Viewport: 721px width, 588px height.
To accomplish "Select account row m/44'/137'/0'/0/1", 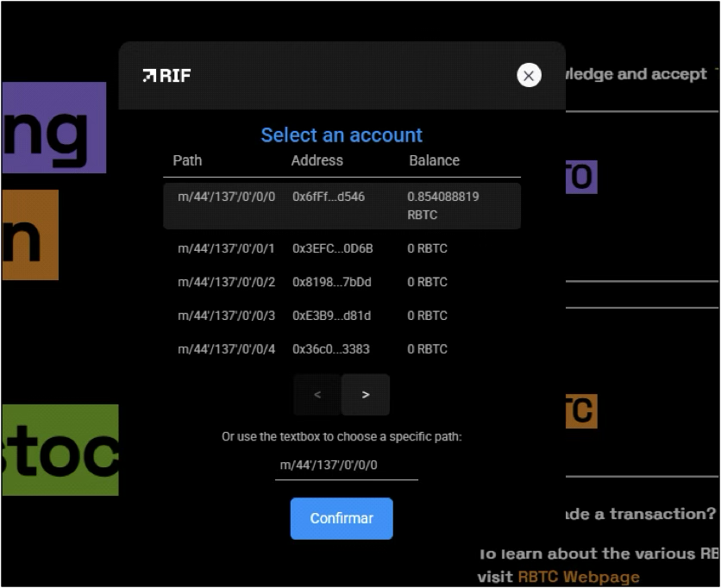I will [342, 248].
